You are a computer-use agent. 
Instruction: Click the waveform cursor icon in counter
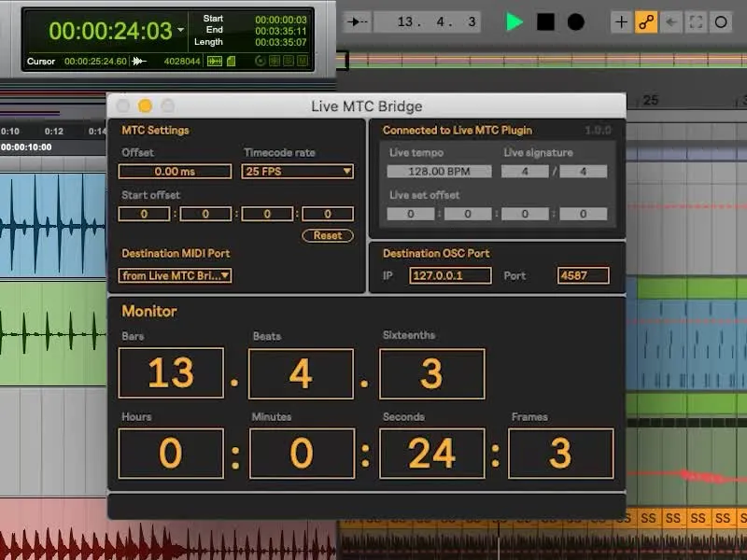[x=140, y=62]
